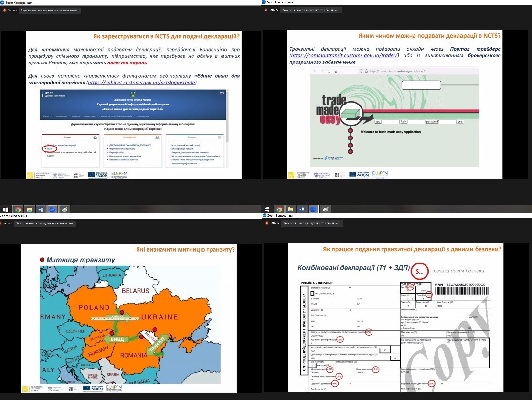Screen dimensions: 532x400
Task: Click reload icon in the trade portal browser bar
Action: pyautogui.click(x=329, y=71)
